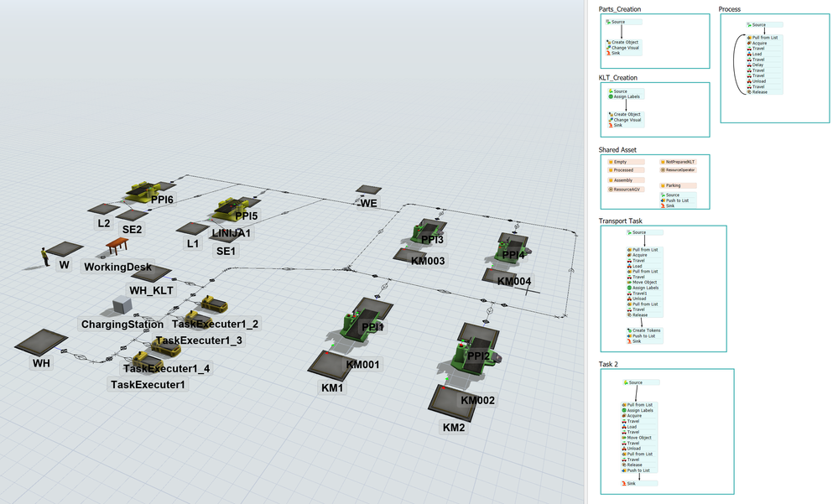Click the Parking list in Shared Asset
The image size is (838, 504).
679,185
